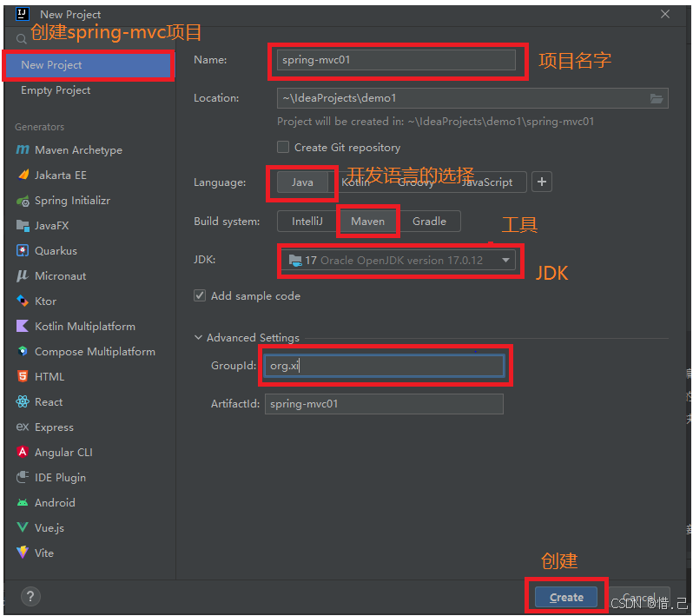Click the Vite generator icon

(x=23, y=553)
